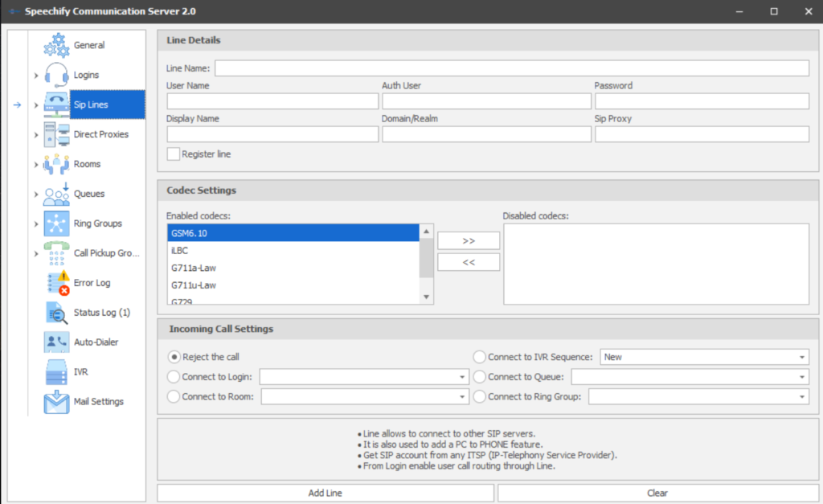Image resolution: width=823 pixels, height=504 pixels.
Task: Click the Add Line button
Action: (326, 493)
